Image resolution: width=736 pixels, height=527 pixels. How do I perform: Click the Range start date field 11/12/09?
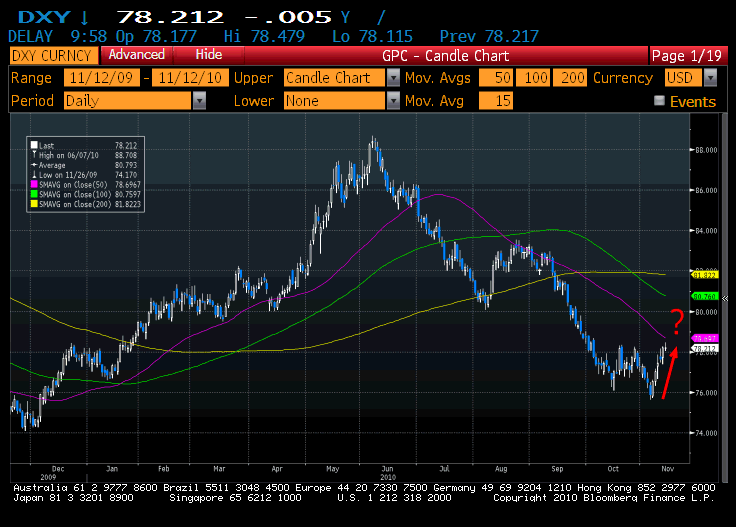(101, 78)
